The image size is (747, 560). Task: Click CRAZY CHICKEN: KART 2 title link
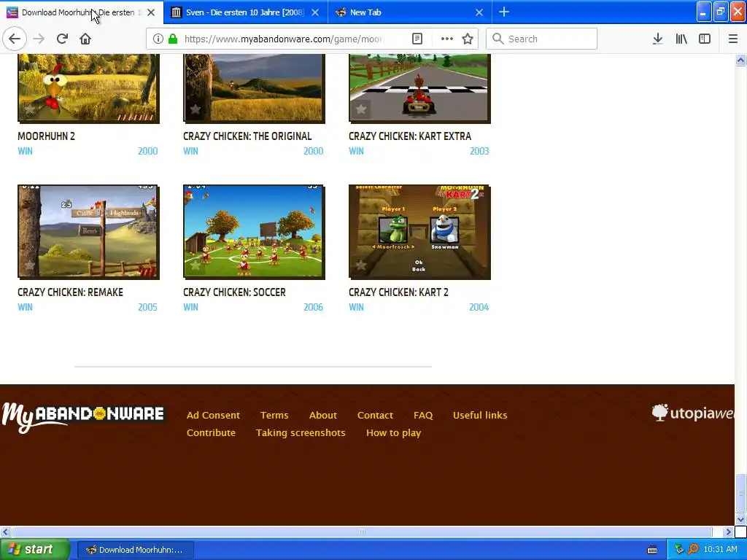coord(398,292)
